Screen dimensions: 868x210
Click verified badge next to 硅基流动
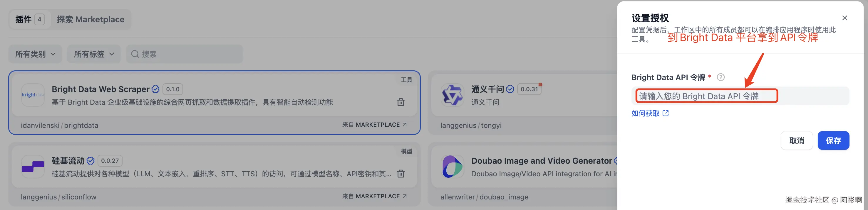click(x=90, y=161)
